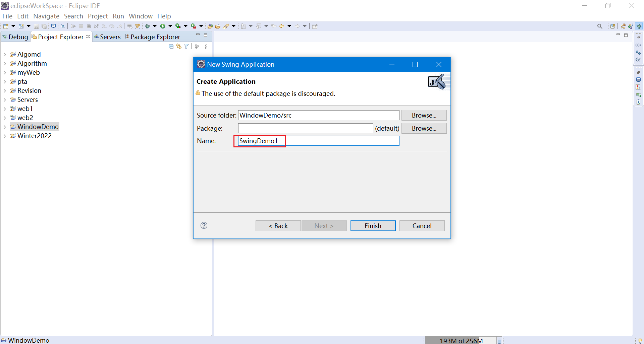
Task: Click the External Tools run icon
Action: (x=194, y=26)
